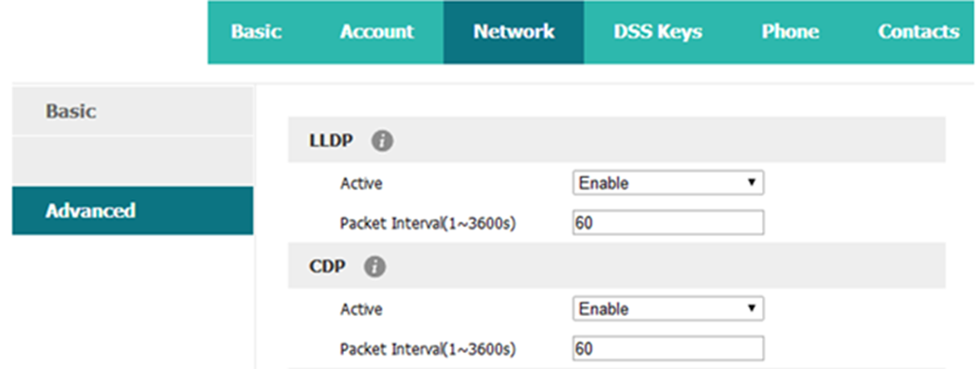
Task: Click the CDP section heading
Action: point(327,268)
